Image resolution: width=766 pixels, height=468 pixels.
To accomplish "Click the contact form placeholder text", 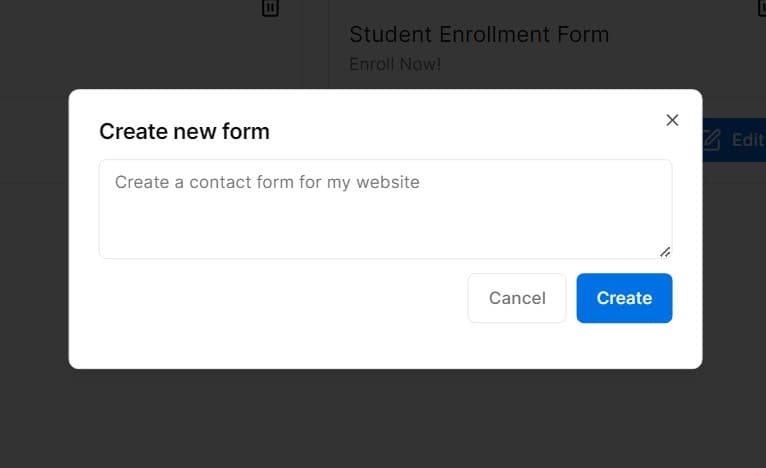I will pos(267,182).
